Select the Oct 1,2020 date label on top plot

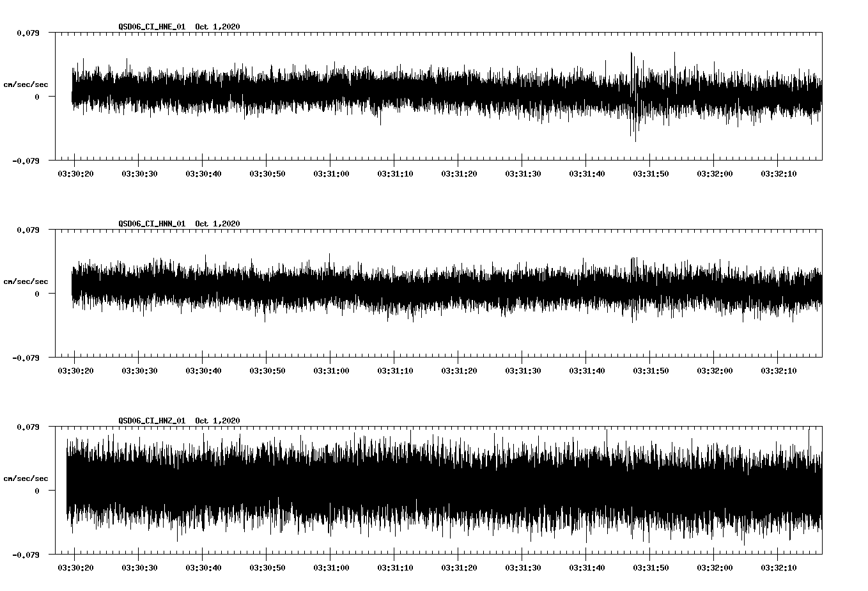click(217, 27)
